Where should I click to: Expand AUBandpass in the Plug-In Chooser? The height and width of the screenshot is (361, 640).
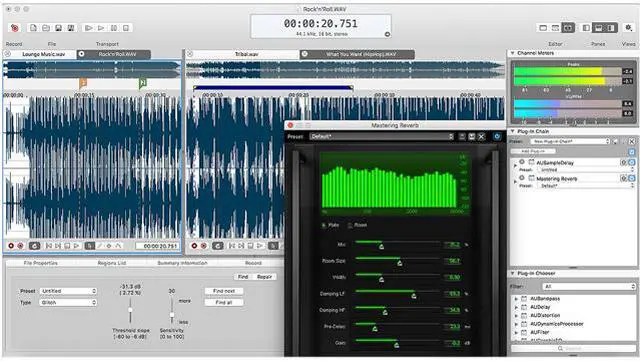516,299
